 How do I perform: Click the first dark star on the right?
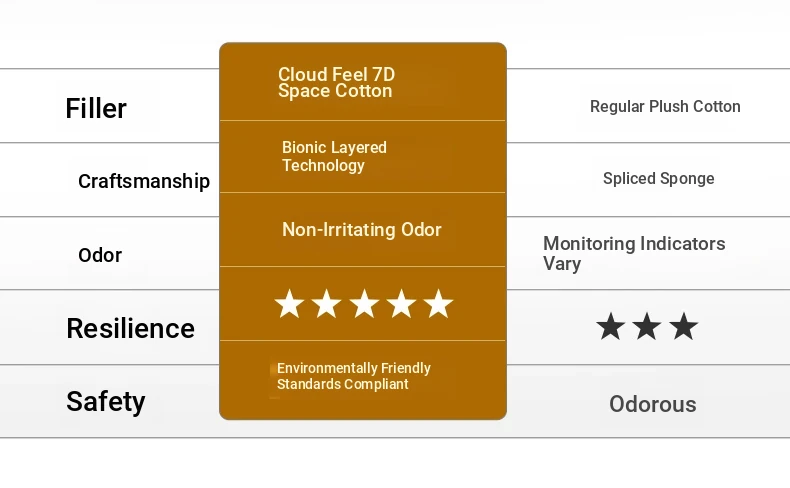click(610, 326)
